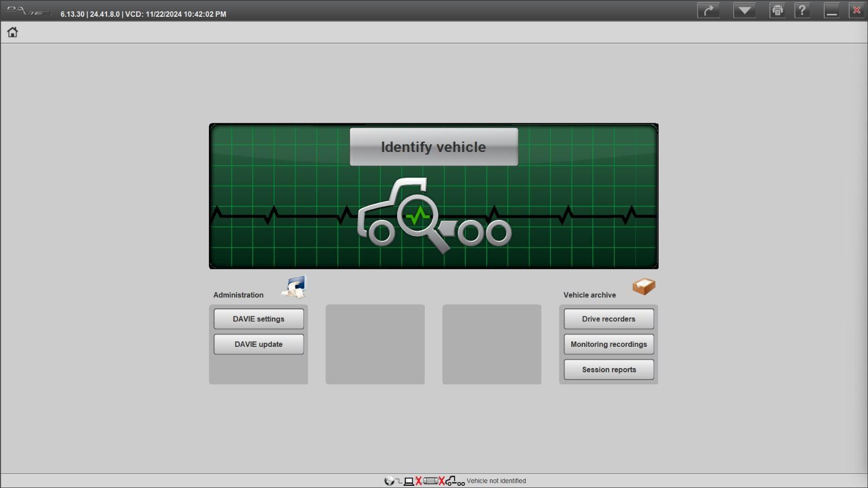Image resolution: width=868 pixels, height=488 pixels.
Task: Click the truck status icon
Action: (455, 481)
